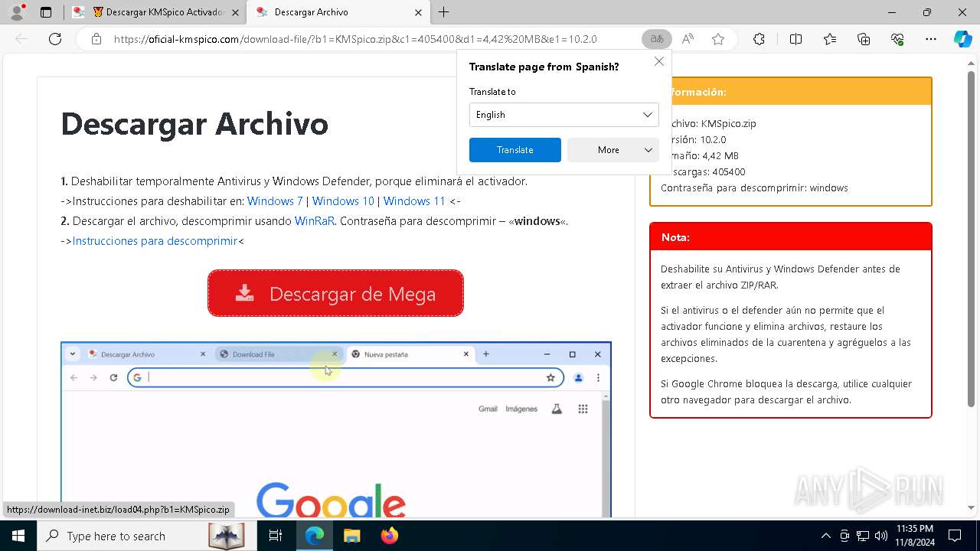Viewport: 980px width, 551px height.
Task: View site information lock icon
Action: coord(96,39)
